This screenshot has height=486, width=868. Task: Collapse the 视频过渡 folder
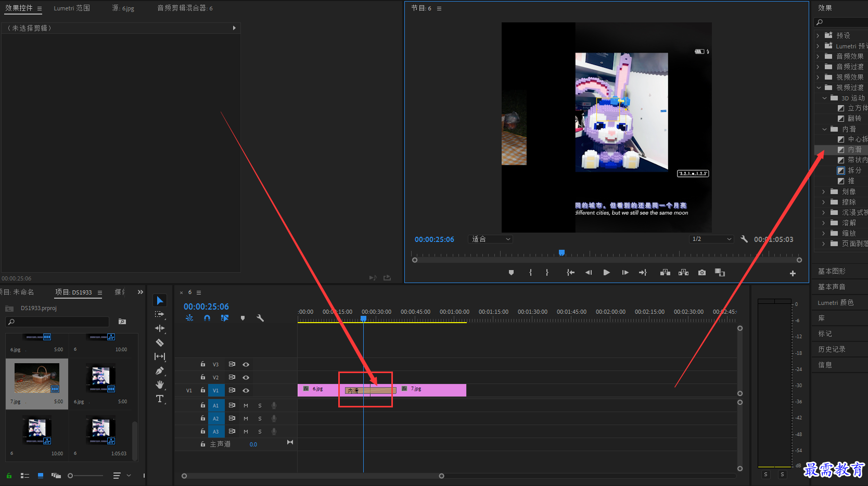819,87
